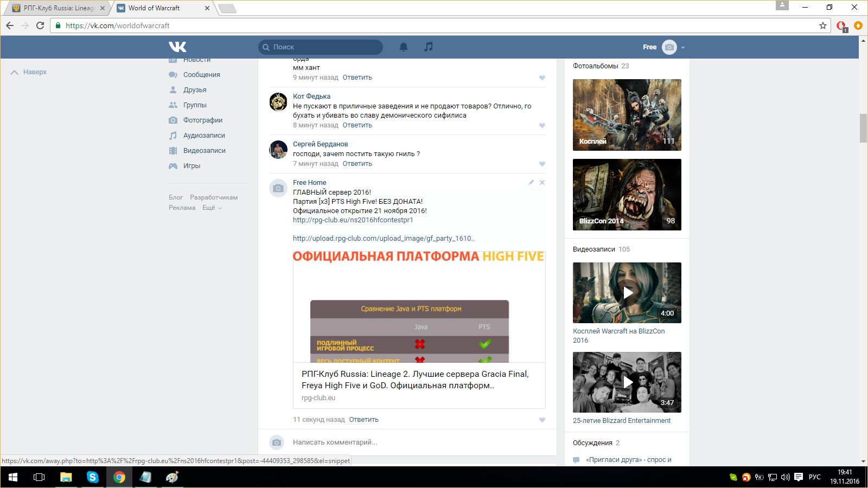The height and width of the screenshot is (488, 868).
Task: Open the upload.rpg-club.com image link
Action: tap(384, 239)
